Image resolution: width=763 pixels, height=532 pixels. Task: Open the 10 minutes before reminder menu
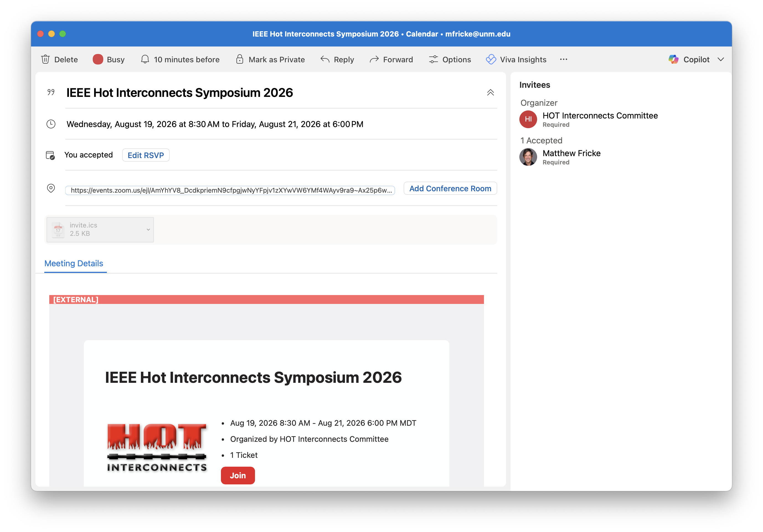point(186,60)
